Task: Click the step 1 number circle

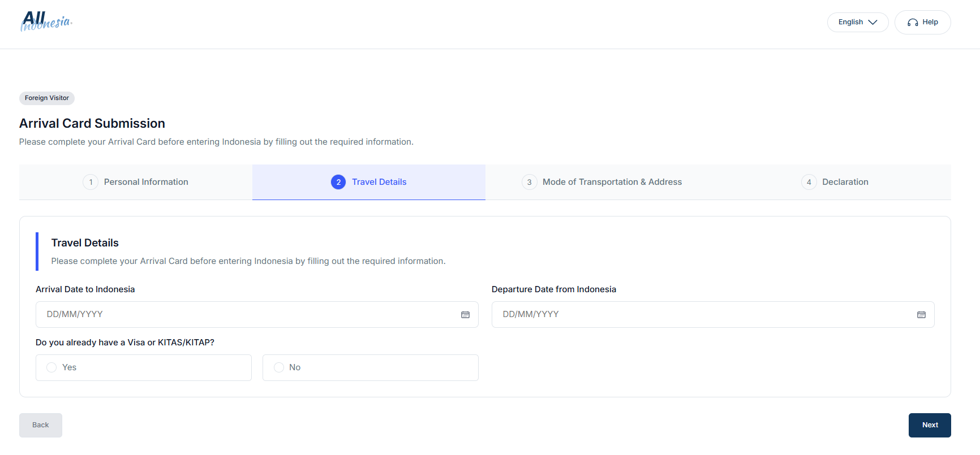Action: pos(91,182)
